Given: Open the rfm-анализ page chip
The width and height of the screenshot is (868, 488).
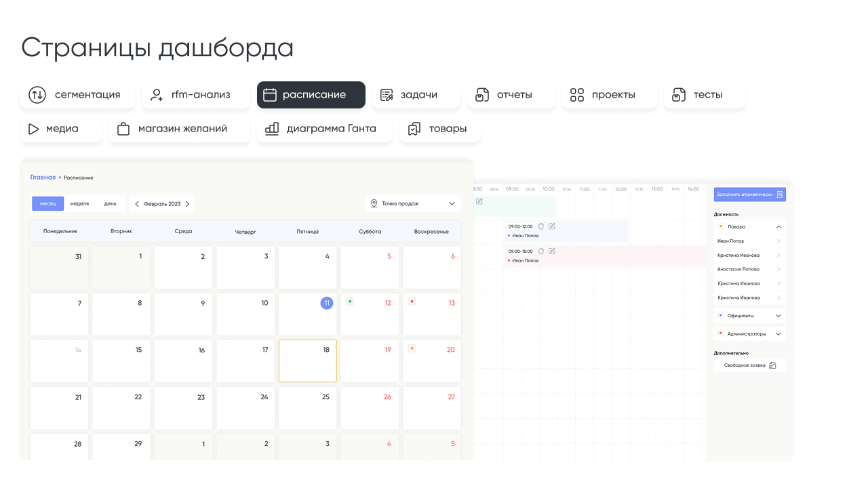Looking at the screenshot, I should (x=196, y=95).
